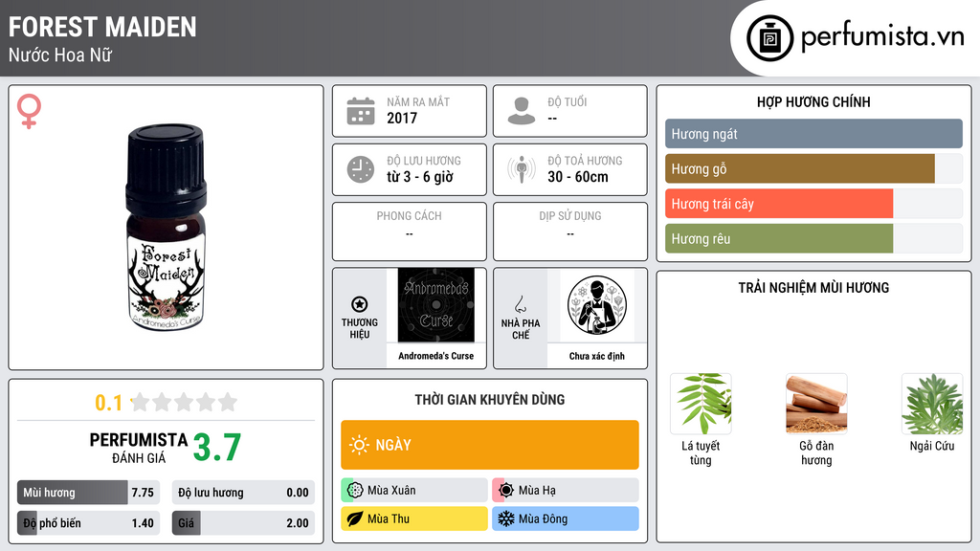
Task: Open the Andromeda's Curse brand logo
Action: point(436,305)
